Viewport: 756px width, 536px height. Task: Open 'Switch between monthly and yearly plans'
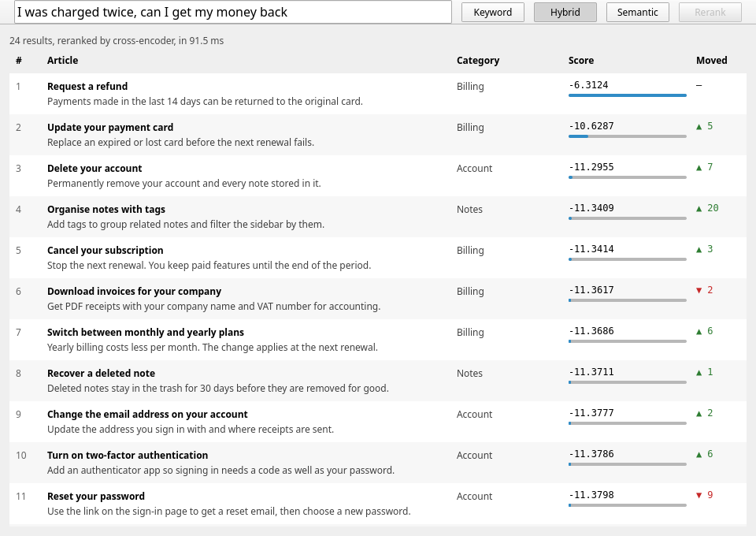(146, 333)
